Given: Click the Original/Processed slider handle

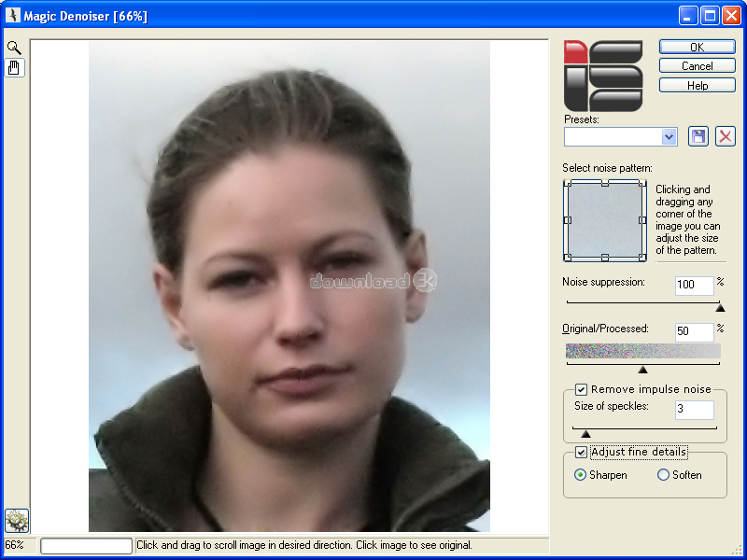Looking at the screenshot, I should pos(642,370).
